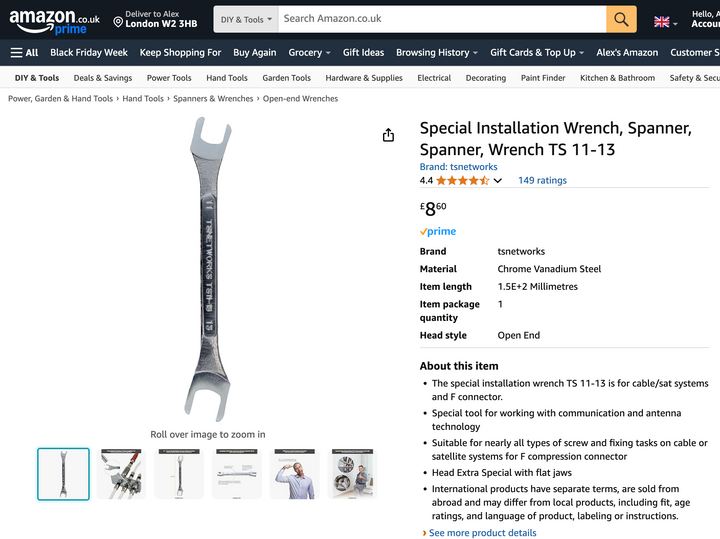Image resolution: width=720 pixels, height=539 pixels.
Task: Click the delivery location pin icon
Action: (118, 22)
